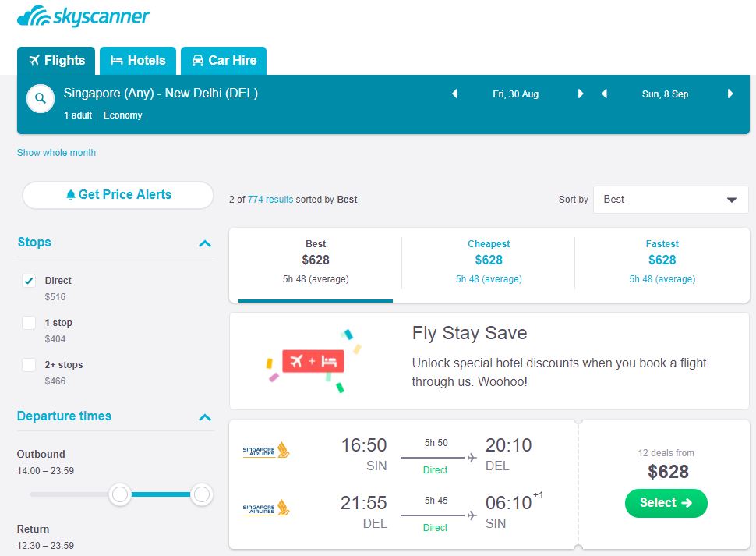Viewport: 756px width, 556px height.
Task: Advance departure date past Fri, 30 Aug
Action: [x=581, y=94]
